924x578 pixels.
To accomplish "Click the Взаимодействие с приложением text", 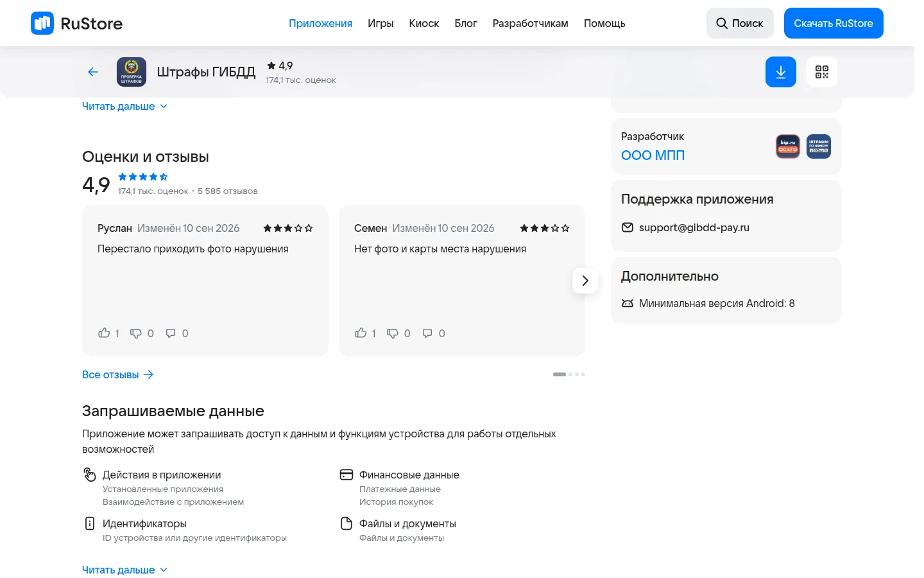I will coord(173,502).
